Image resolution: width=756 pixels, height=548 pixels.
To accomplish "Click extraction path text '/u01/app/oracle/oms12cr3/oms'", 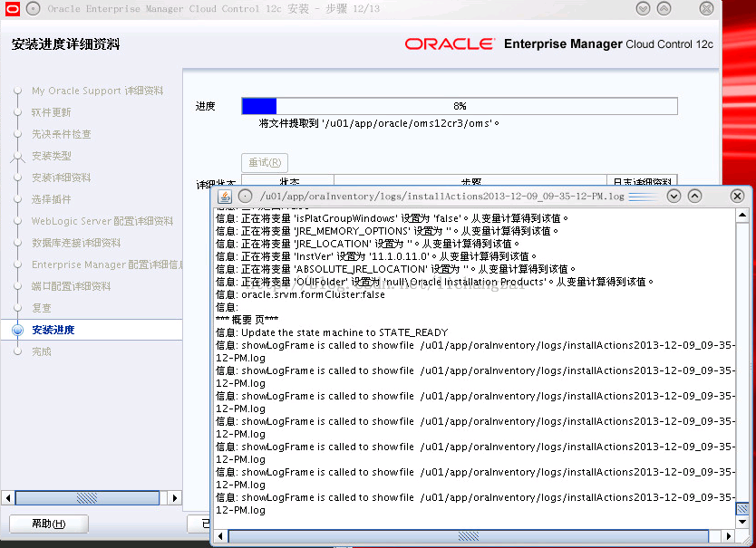I will (x=409, y=123).
